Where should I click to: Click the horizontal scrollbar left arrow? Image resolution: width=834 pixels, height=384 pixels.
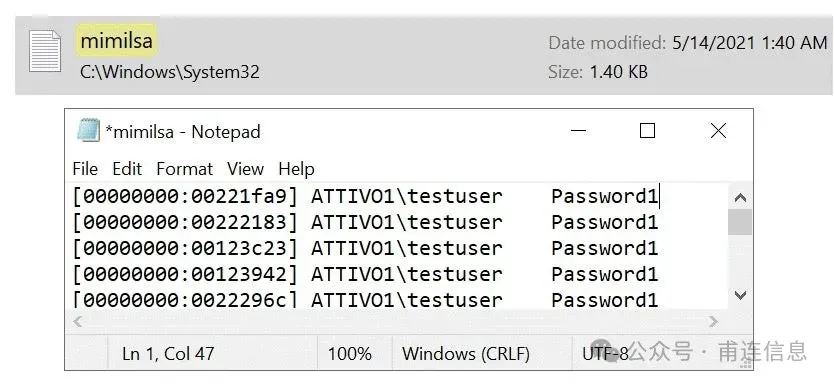pyautogui.click(x=78, y=321)
